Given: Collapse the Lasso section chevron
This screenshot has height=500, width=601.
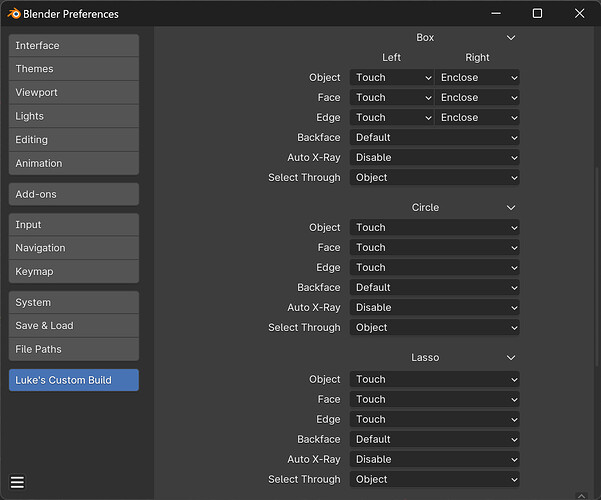Looking at the screenshot, I should tap(511, 357).
